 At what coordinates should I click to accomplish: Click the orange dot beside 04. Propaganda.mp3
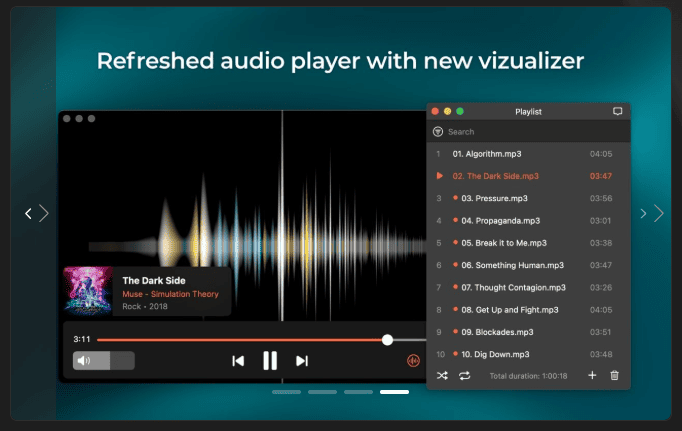[455, 220]
